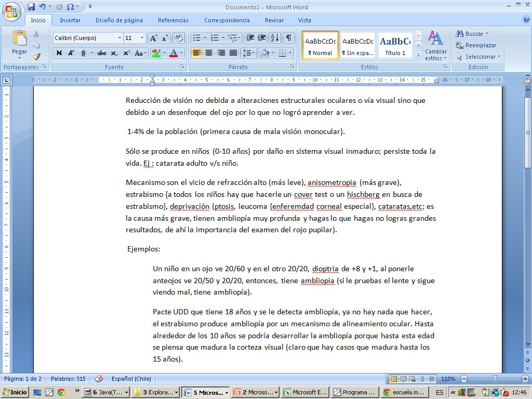Center-align text using the ribbon icon

pyautogui.click(x=209, y=53)
